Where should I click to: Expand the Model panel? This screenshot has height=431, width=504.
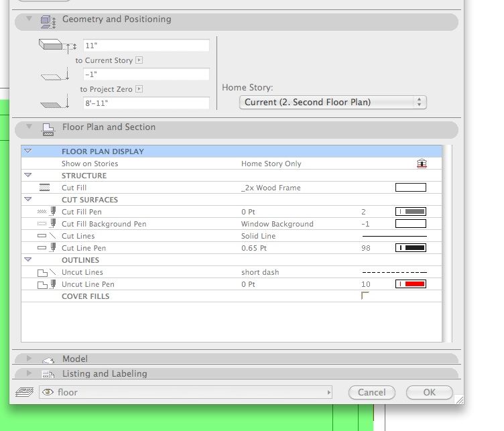(29, 358)
